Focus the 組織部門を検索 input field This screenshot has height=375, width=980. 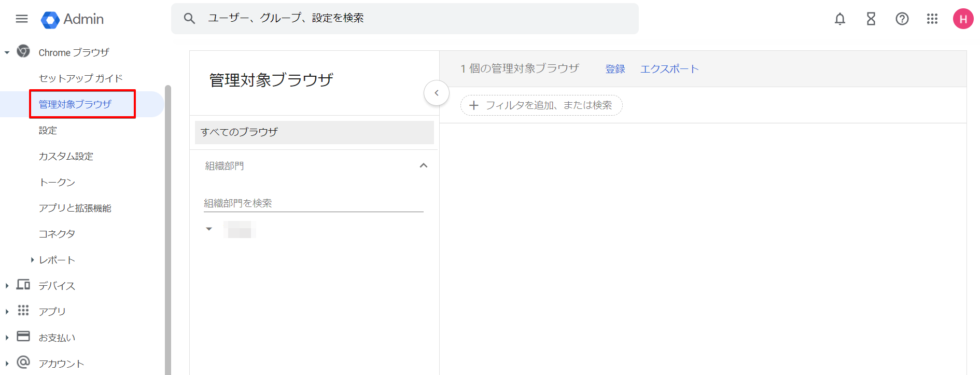coord(313,203)
